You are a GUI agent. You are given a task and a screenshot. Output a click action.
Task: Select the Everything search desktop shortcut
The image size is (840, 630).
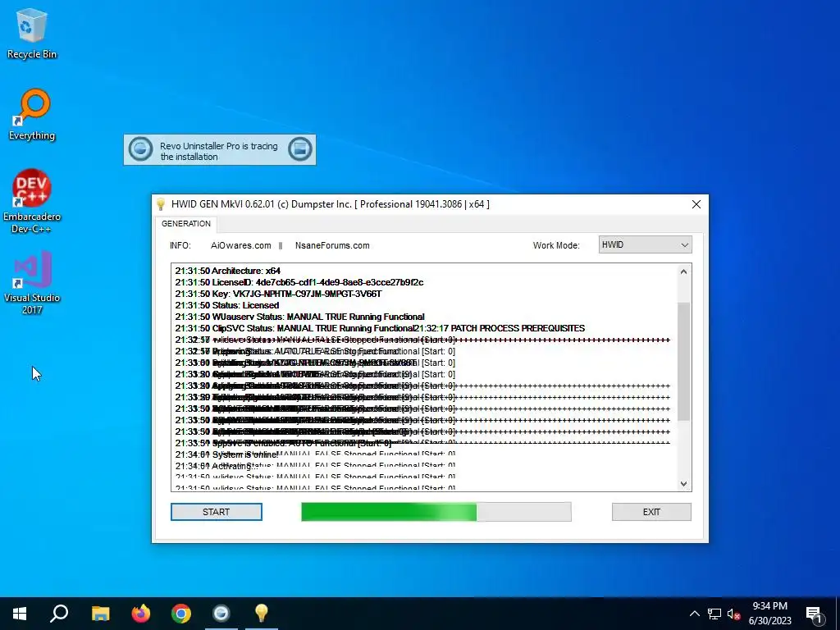[32, 115]
